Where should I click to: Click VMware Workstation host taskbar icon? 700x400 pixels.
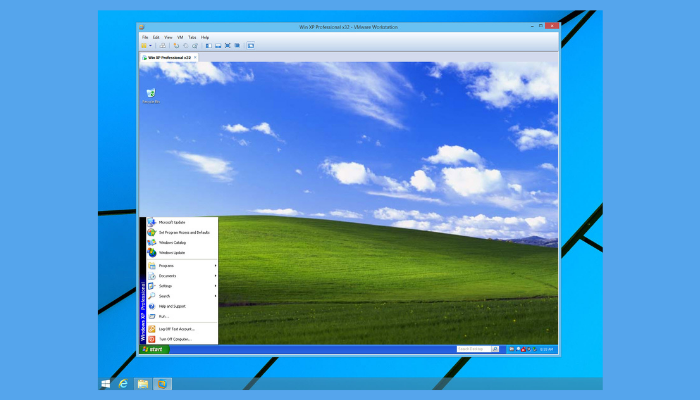(162, 383)
